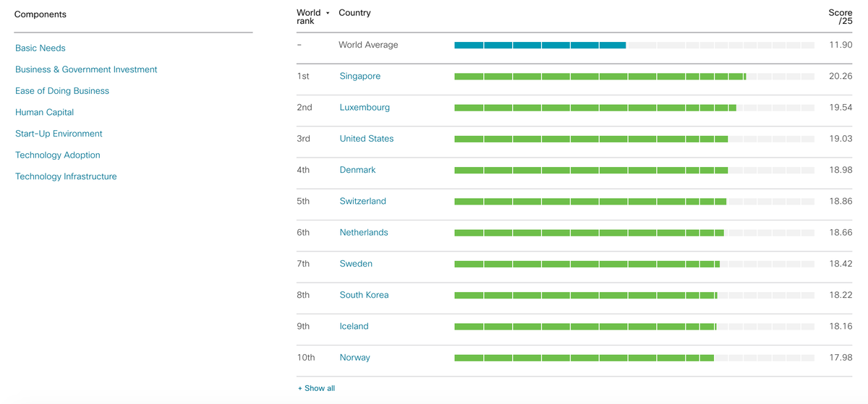Select the Netherlands country link
This screenshot has width=868, height=404.
[x=364, y=232]
